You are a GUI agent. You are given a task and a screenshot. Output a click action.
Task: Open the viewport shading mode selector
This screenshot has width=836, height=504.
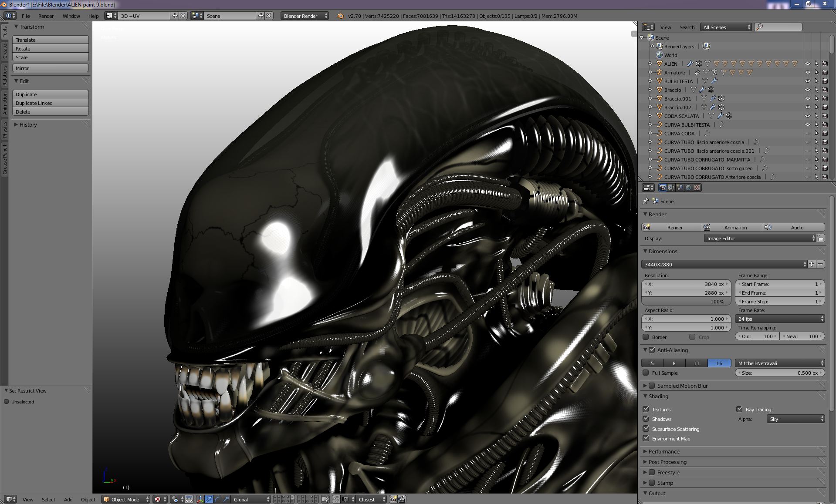click(x=161, y=499)
